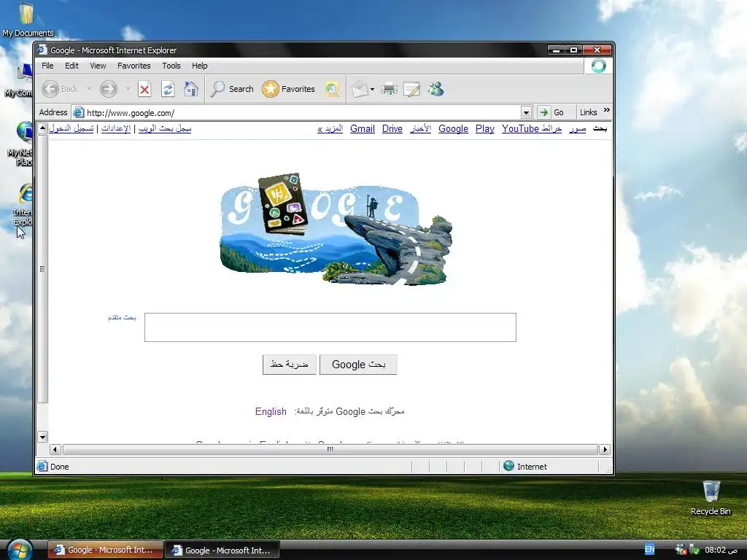Click the بحث Google search button
Viewport: 747px width, 560px height.
point(358,365)
